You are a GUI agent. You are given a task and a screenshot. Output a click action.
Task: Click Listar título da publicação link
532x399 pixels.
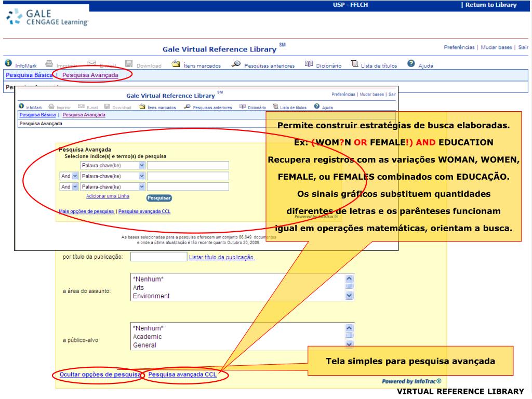221,257
